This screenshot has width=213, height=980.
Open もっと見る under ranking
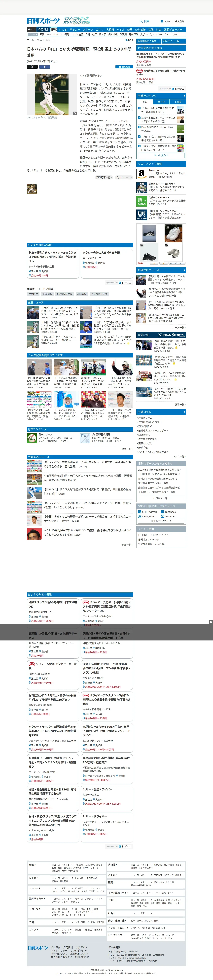pos(161,155)
